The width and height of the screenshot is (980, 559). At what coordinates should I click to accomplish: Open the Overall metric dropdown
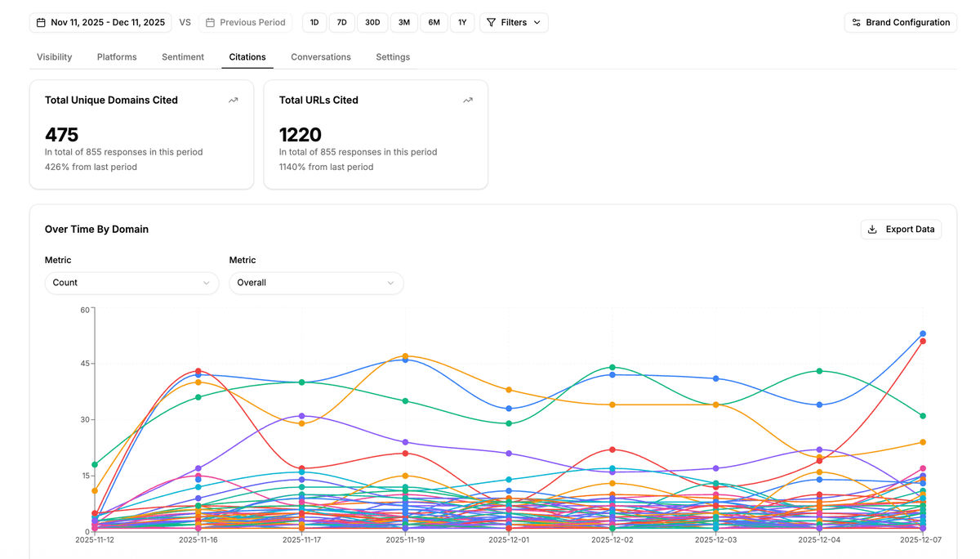317,283
